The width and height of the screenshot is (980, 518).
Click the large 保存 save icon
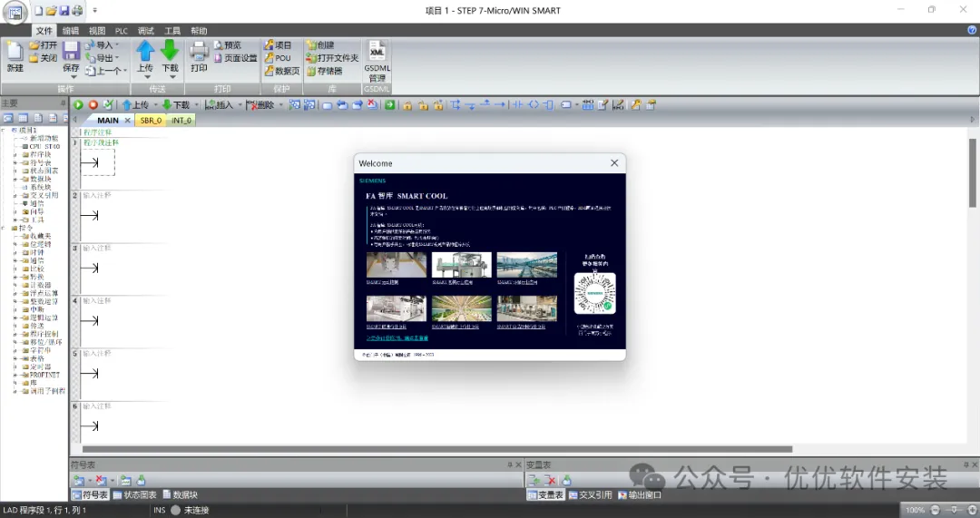pyautogui.click(x=72, y=51)
